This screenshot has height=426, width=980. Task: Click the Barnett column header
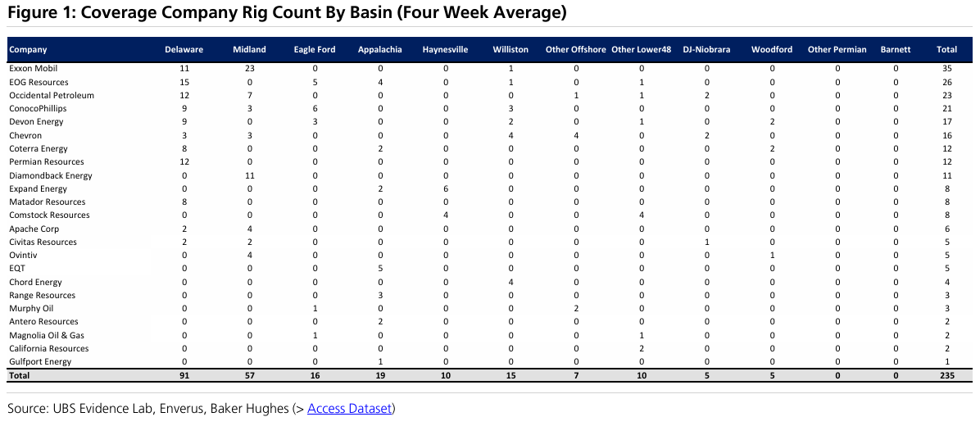point(896,50)
